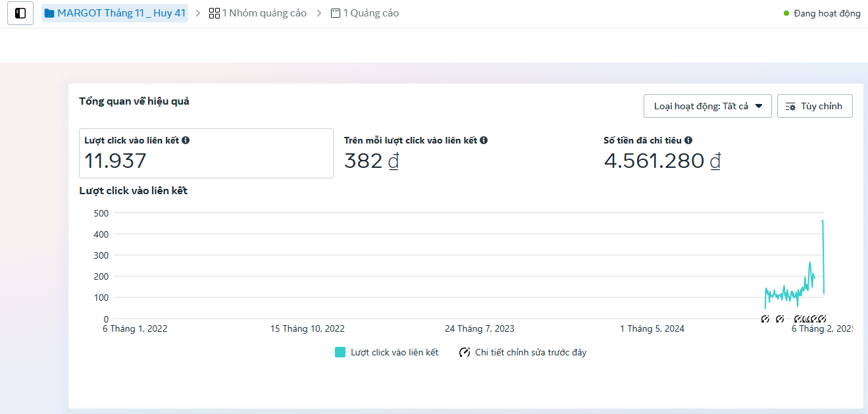Click the teal Lượt click legend swatch
868x414 pixels.
(x=340, y=352)
